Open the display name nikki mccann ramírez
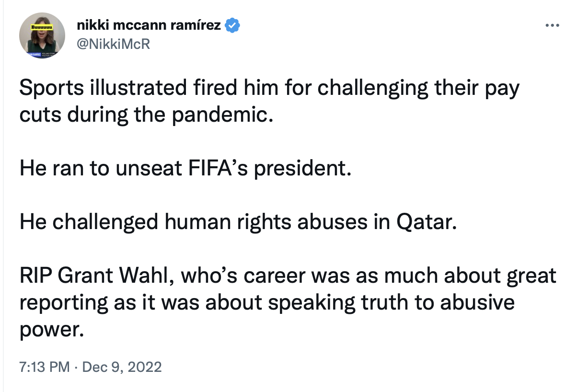 [149, 25]
